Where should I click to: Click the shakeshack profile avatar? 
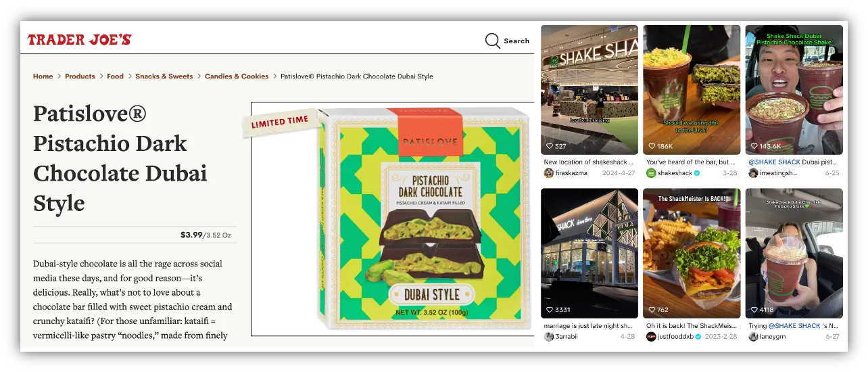pyautogui.click(x=651, y=173)
